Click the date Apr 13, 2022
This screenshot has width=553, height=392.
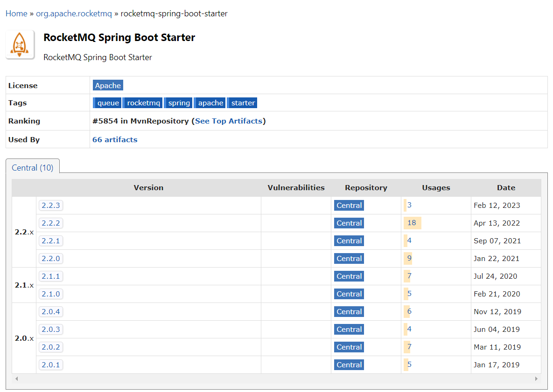497,223
